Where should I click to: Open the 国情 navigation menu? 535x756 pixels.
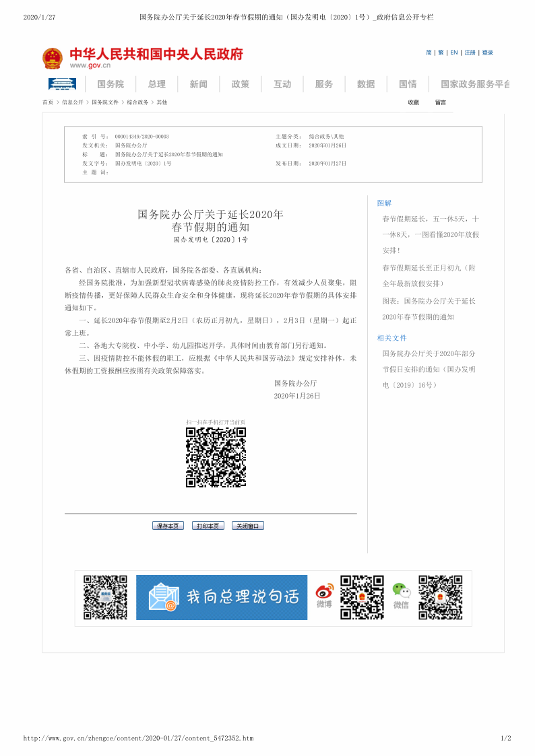tap(408, 84)
